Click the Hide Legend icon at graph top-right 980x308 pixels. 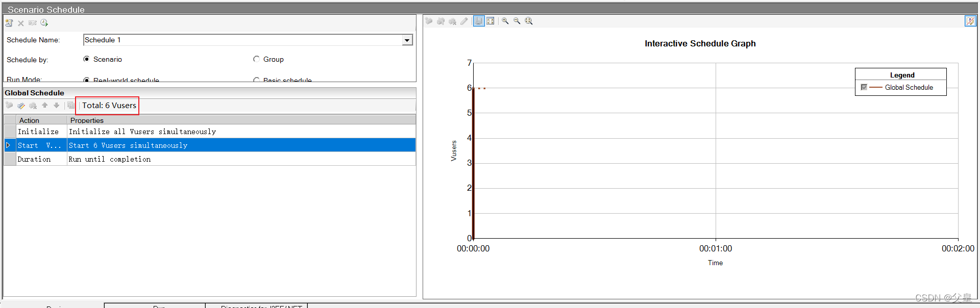[x=970, y=21]
